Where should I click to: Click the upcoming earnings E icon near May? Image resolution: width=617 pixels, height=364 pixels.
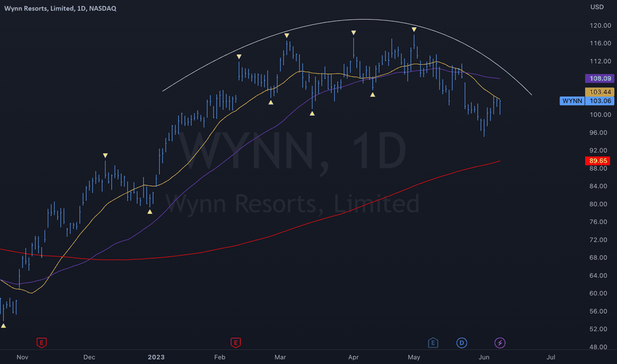tap(433, 343)
